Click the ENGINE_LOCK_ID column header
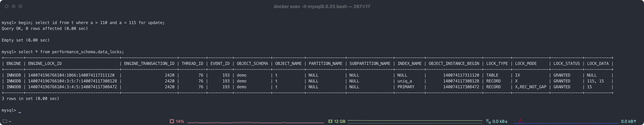644x125 pixels. point(45,63)
